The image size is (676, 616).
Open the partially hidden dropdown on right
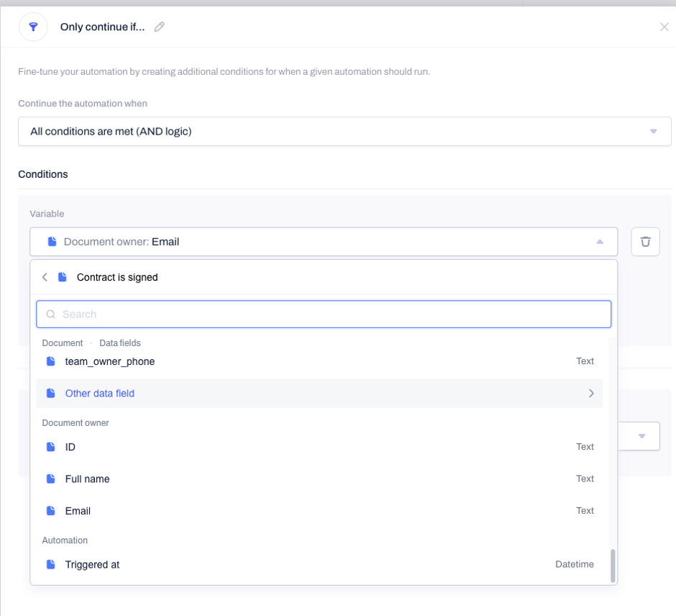(x=639, y=435)
